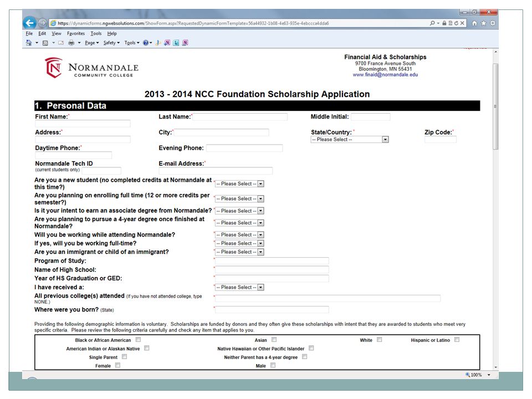The image size is (532, 399).
Task: Click the www.finaid@normandale.edu link
Action: click(385, 75)
